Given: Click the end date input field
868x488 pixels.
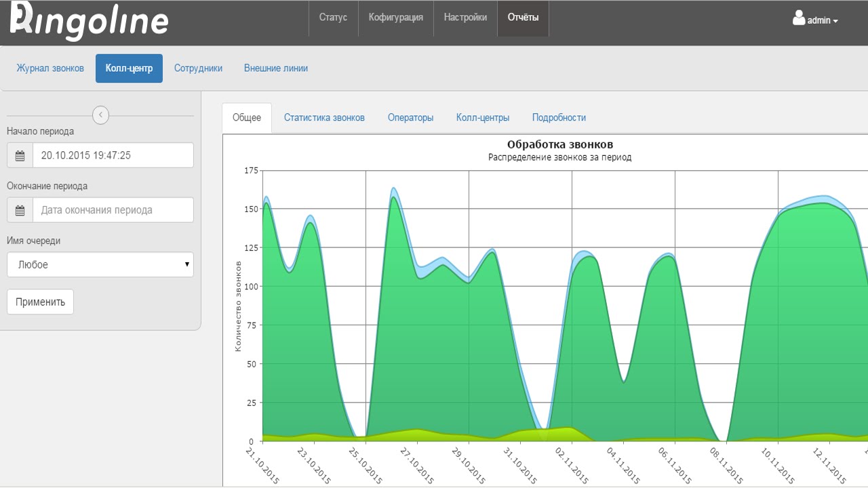Looking at the screenshot, I should pyautogui.click(x=113, y=210).
